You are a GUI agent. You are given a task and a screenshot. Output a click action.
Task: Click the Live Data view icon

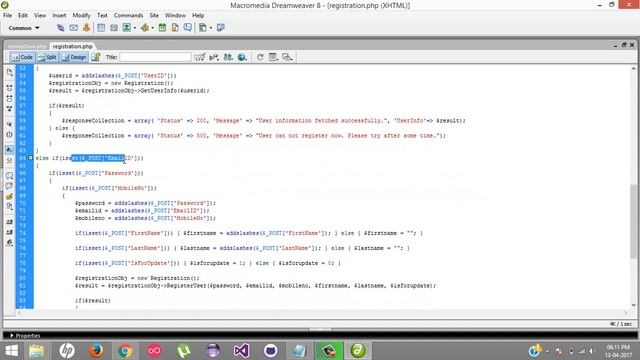tap(96, 57)
